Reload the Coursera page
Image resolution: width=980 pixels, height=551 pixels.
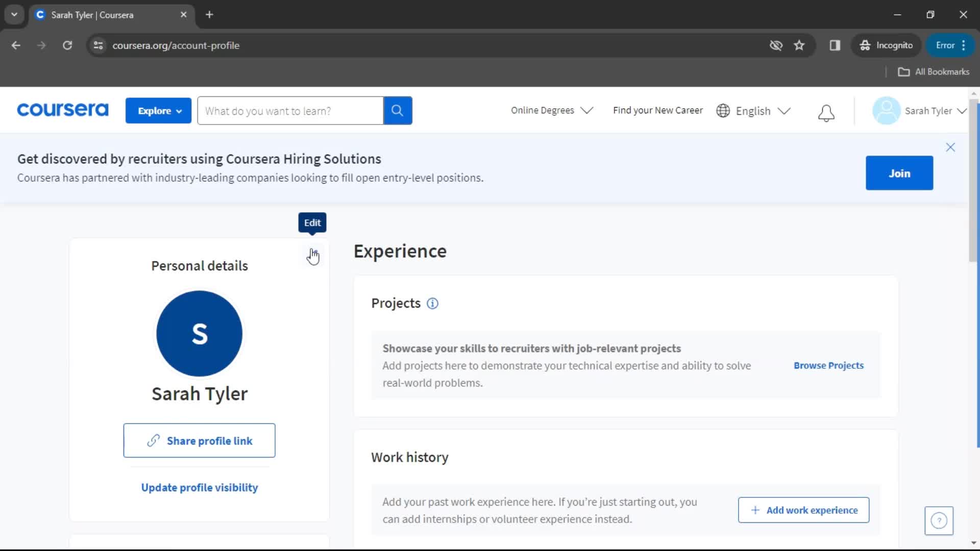[67, 45]
